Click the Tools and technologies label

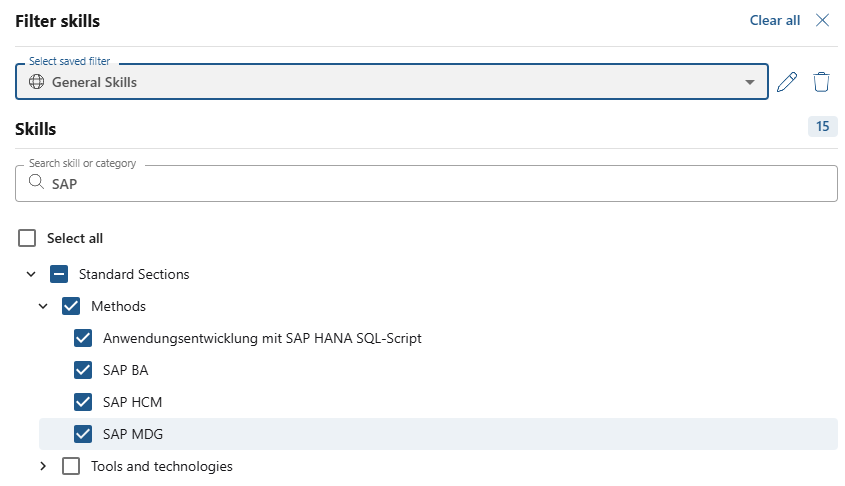162,466
